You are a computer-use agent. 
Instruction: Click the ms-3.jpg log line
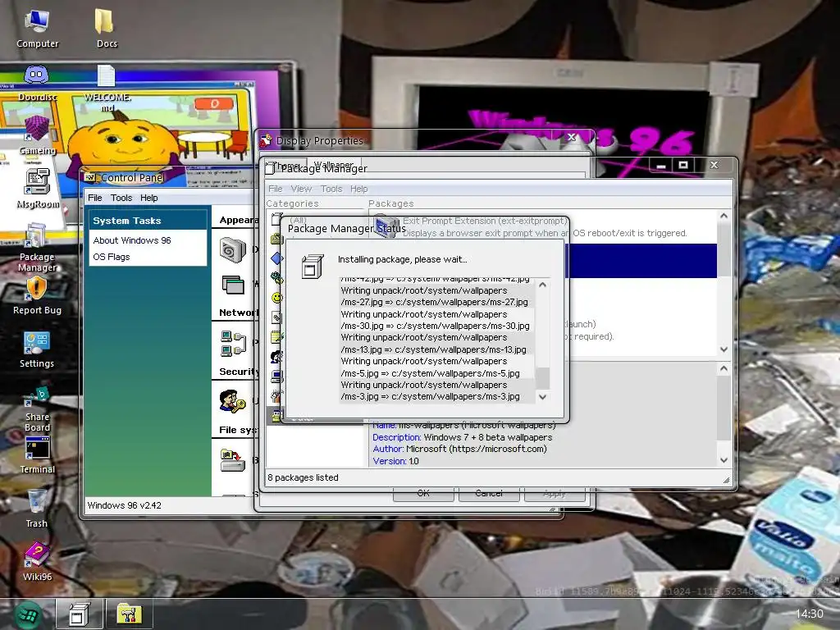(436, 390)
